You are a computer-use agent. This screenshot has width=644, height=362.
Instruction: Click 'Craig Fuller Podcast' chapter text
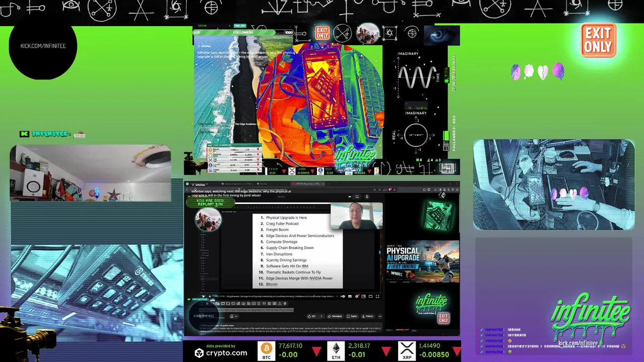(282, 224)
